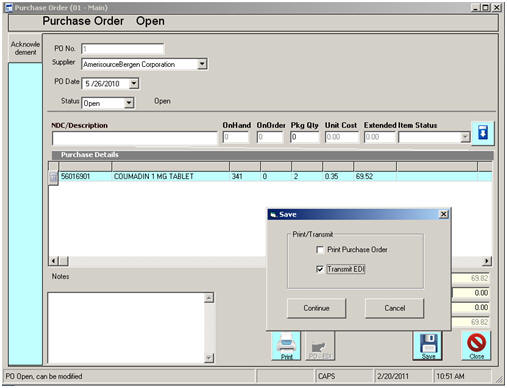Click into the PO No. field

[x=123, y=49]
